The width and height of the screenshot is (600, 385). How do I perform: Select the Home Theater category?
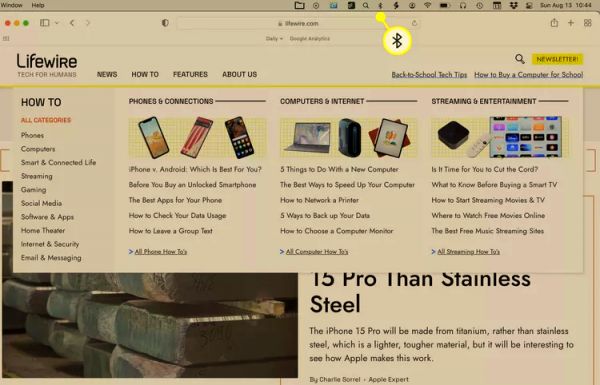(43, 230)
